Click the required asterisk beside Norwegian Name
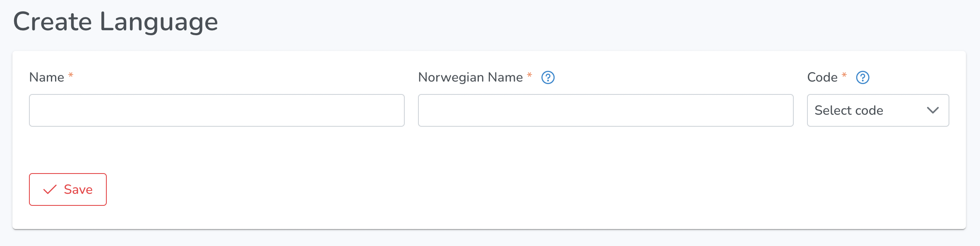The height and width of the screenshot is (246, 980). pyautogui.click(x=529, y=75)
